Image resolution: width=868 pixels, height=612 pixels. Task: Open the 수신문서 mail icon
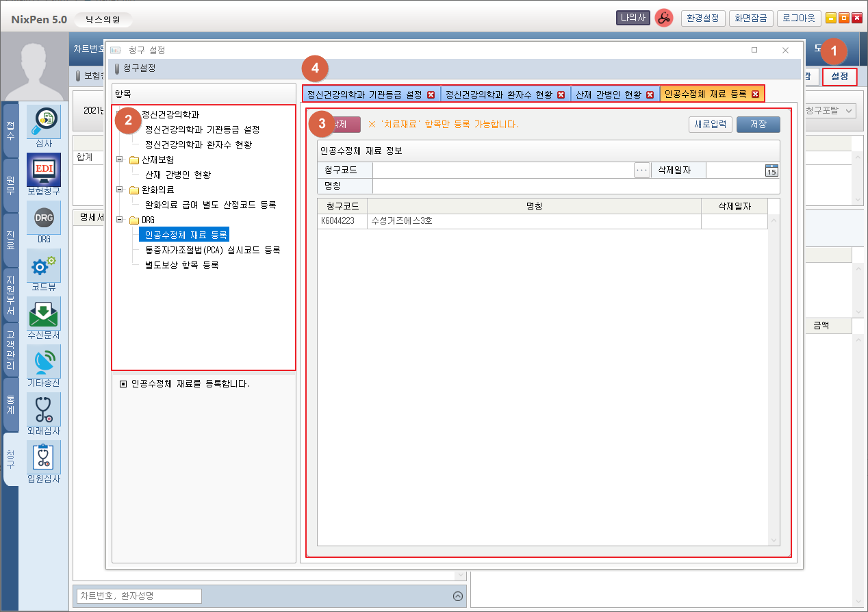click(44, 313)
